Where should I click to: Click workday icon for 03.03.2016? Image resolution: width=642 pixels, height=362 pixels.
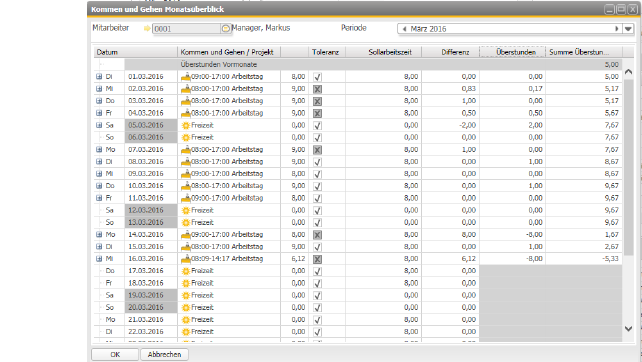186,101
